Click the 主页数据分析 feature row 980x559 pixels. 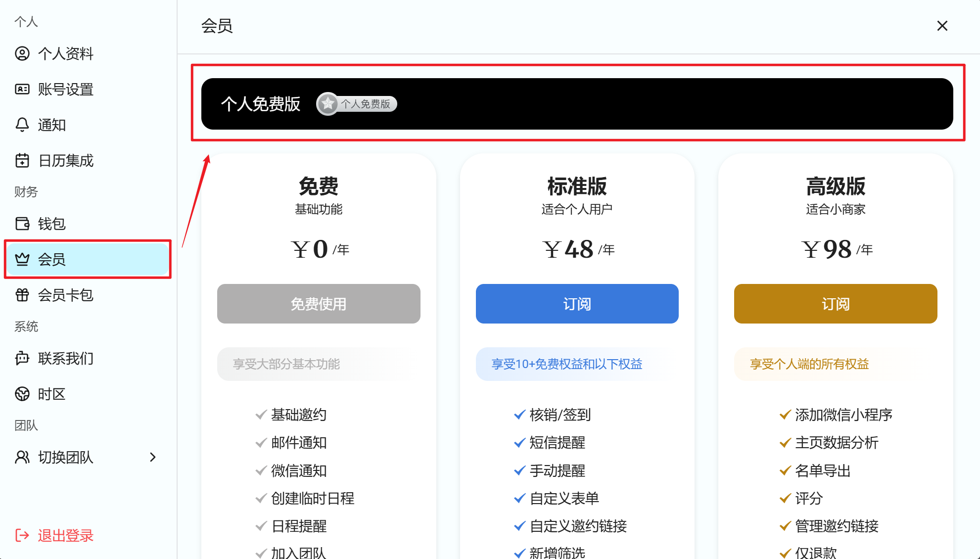(829, 442)
